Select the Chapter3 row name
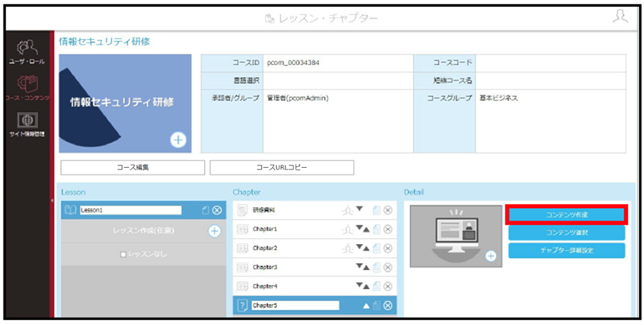Viewport: 644px width, 325px height. (265, 267)
